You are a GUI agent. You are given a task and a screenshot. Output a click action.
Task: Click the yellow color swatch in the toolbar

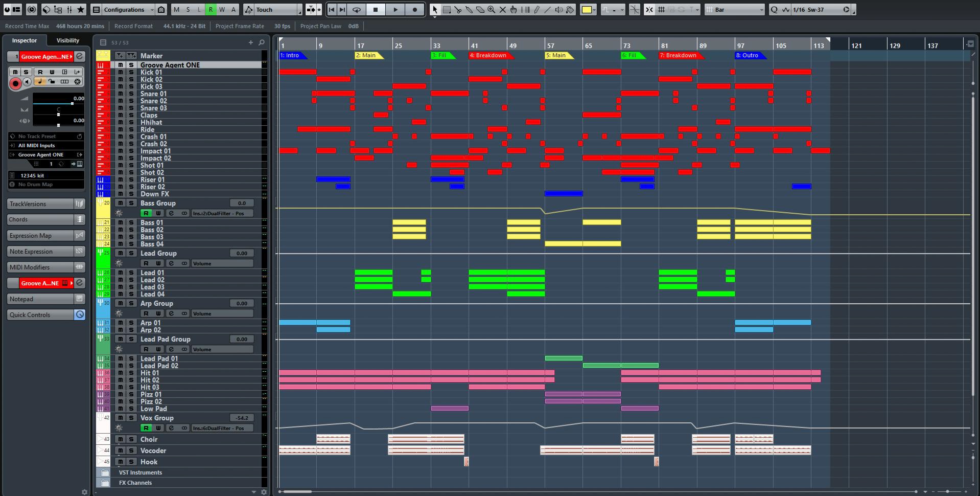click(x=586, y=9)
